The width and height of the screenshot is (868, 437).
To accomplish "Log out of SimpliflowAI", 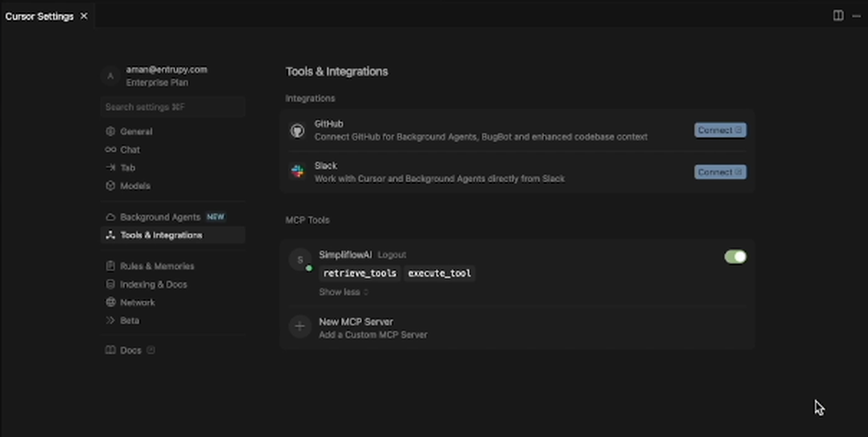I will [x=392, y=255].
